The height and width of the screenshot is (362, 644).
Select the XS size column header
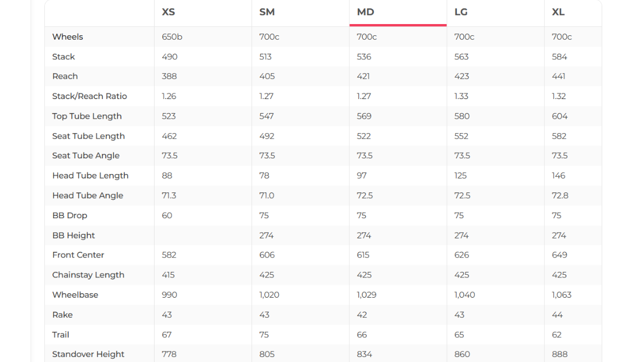169,12
